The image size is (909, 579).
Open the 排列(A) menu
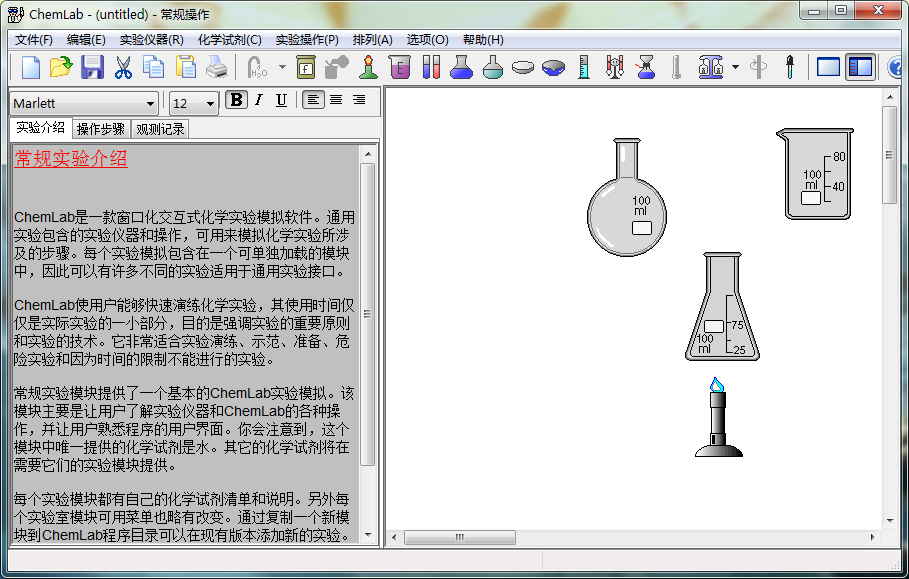click(372, 40)
